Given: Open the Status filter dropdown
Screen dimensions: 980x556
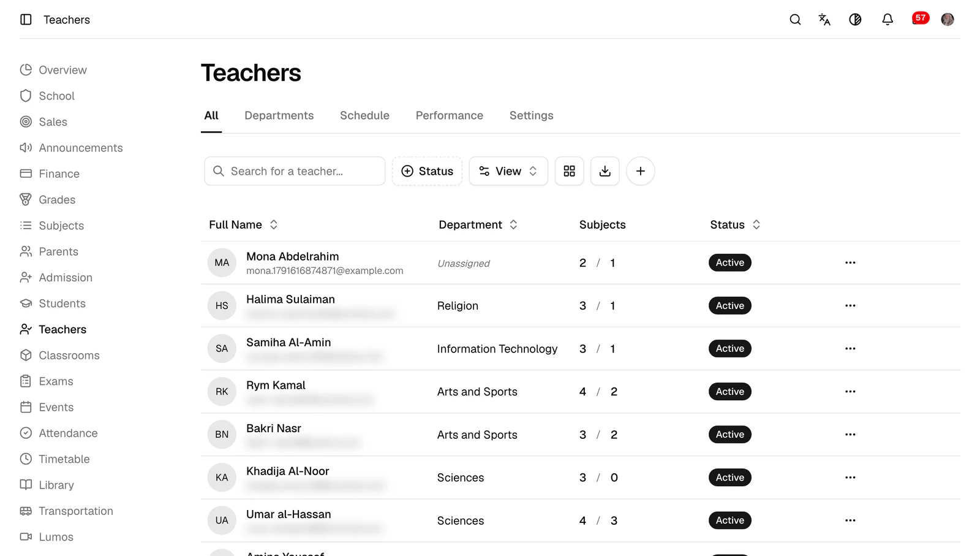Looking at the screenshot, I should tap(427, 171).
